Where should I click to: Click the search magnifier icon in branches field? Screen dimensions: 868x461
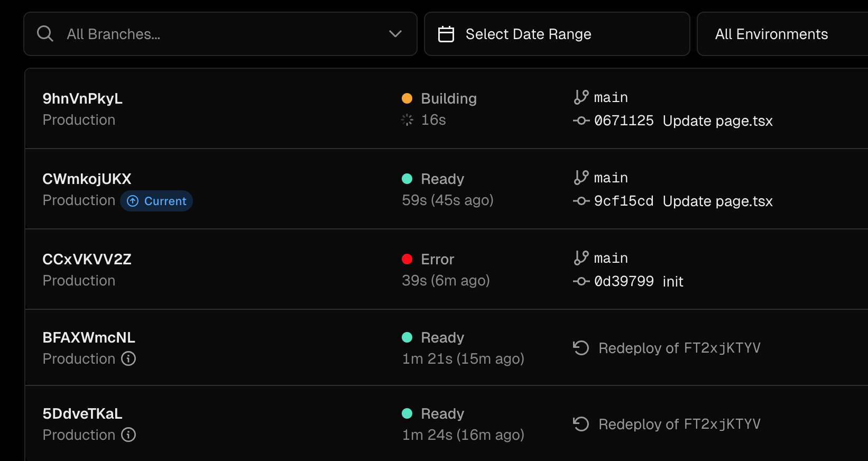click(45, 34)
